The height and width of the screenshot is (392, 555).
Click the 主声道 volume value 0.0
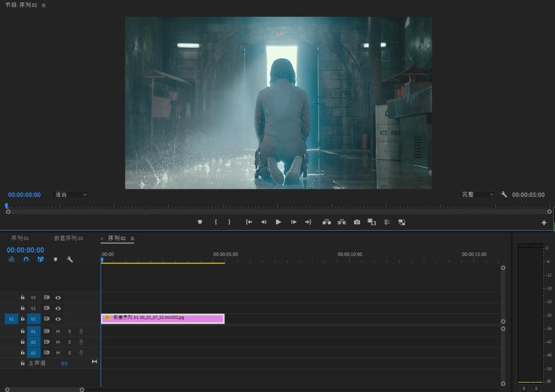[64, 363]
